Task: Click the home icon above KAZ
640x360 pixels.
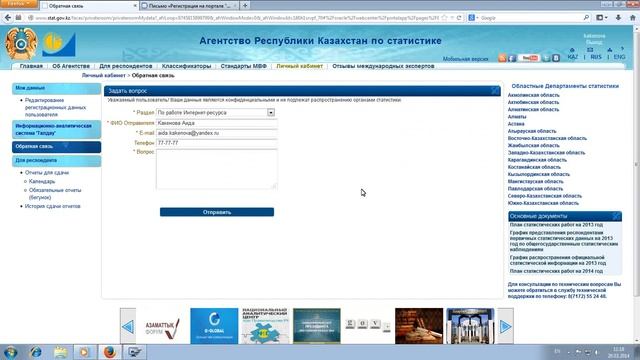Action: tap(572, 50)
